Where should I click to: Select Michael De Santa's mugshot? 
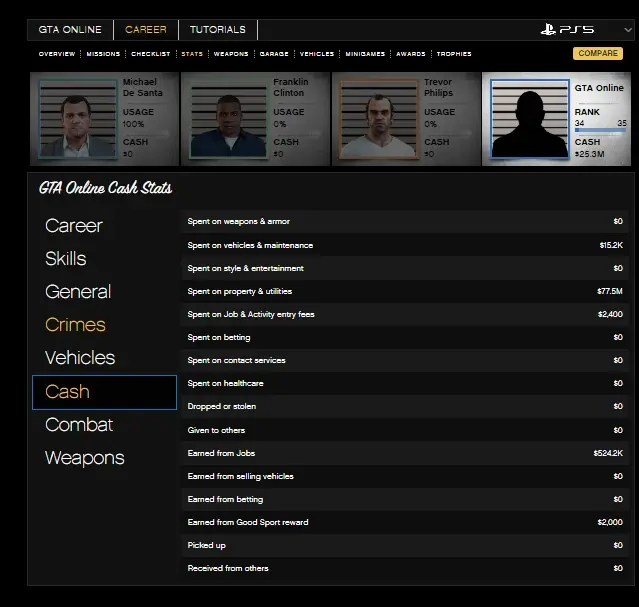tap(79, 119)
